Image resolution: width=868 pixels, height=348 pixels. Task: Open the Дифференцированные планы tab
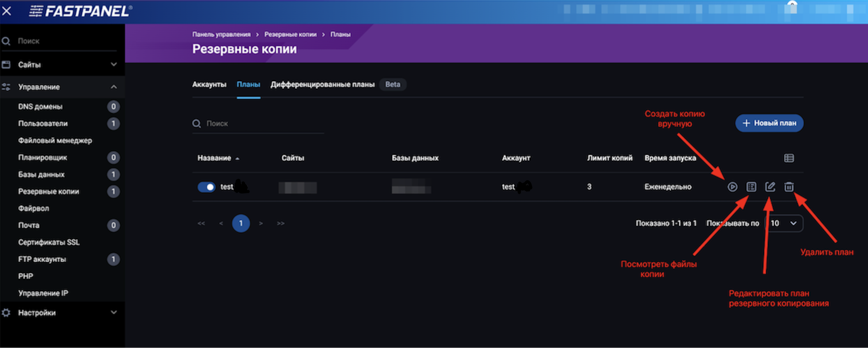point(322,84)
